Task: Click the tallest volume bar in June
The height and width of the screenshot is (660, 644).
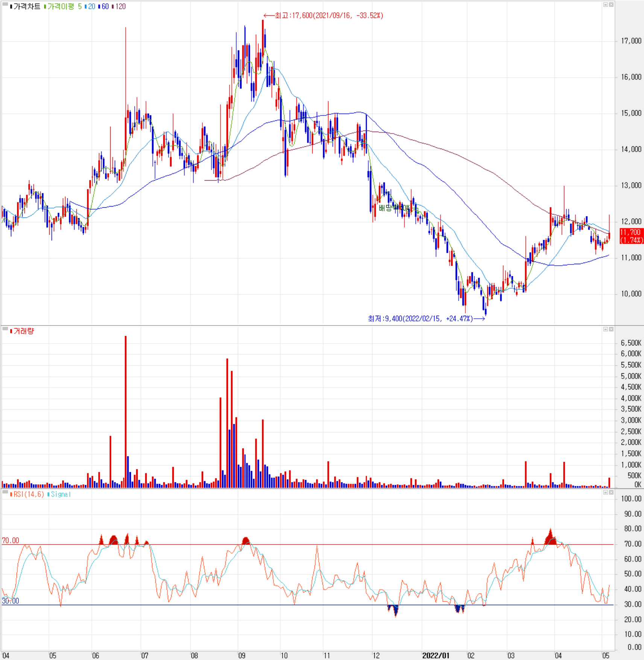Action: (126, 412)
